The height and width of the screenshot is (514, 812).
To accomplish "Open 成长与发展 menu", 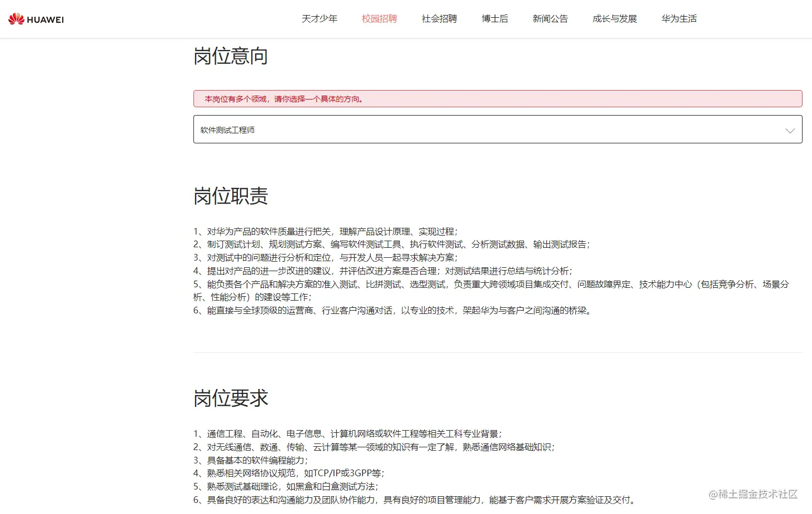I will 615,19.
